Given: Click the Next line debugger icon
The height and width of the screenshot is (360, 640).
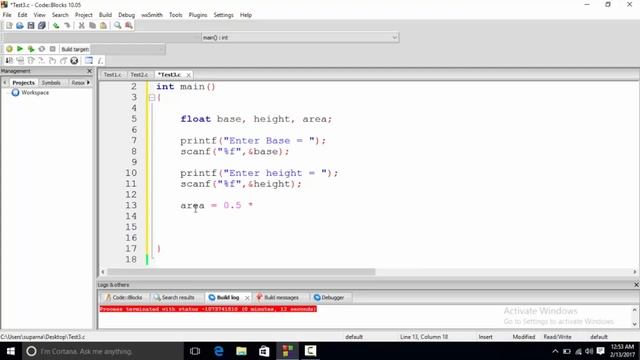Looking at the screenshot, I should pyautogui.click(x=31, y=61).
